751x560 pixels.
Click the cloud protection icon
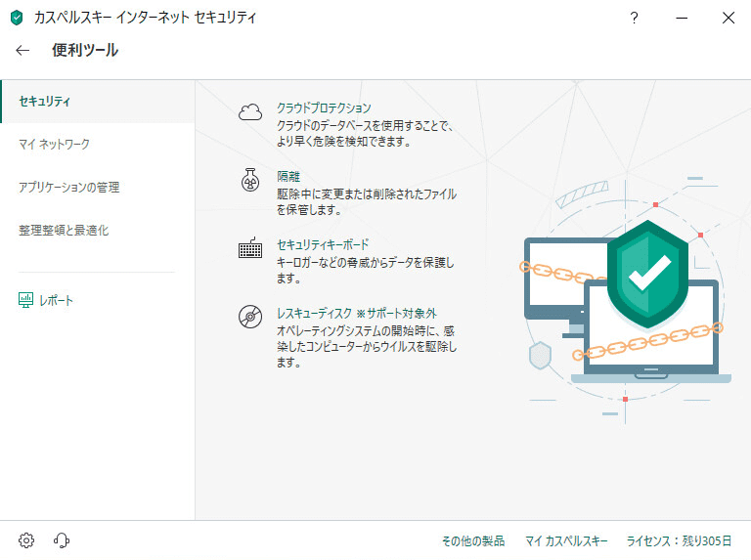point(250,112)
